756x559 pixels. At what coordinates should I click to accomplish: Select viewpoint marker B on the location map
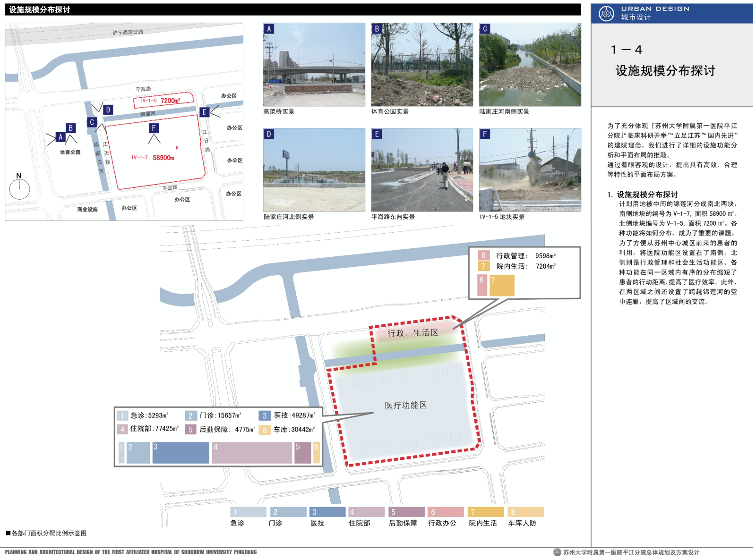(x=70, y=127)
